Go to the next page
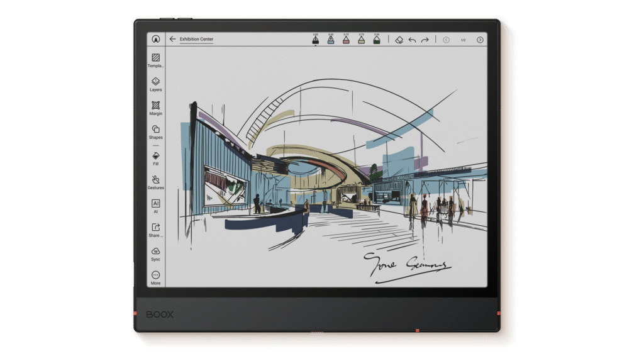This screenshot has height=356, width=644. coord(480,40)
